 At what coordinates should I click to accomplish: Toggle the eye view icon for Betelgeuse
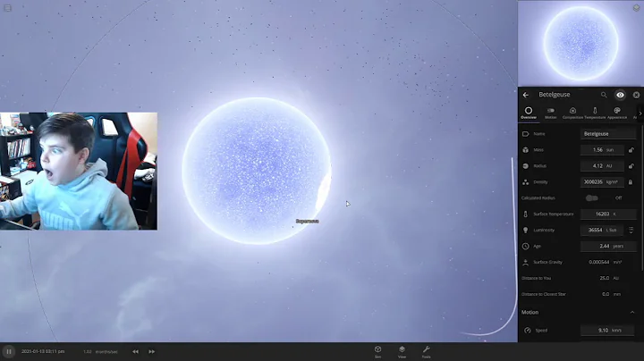pyautogui.click(x=620, y=95)
